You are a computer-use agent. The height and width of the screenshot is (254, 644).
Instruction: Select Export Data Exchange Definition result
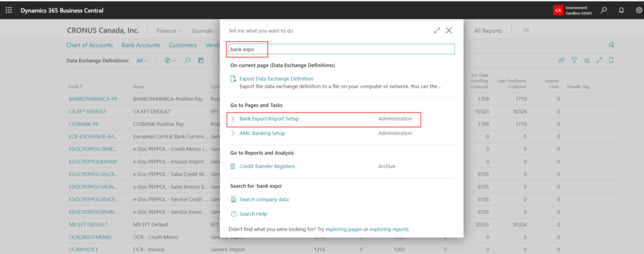277,79
